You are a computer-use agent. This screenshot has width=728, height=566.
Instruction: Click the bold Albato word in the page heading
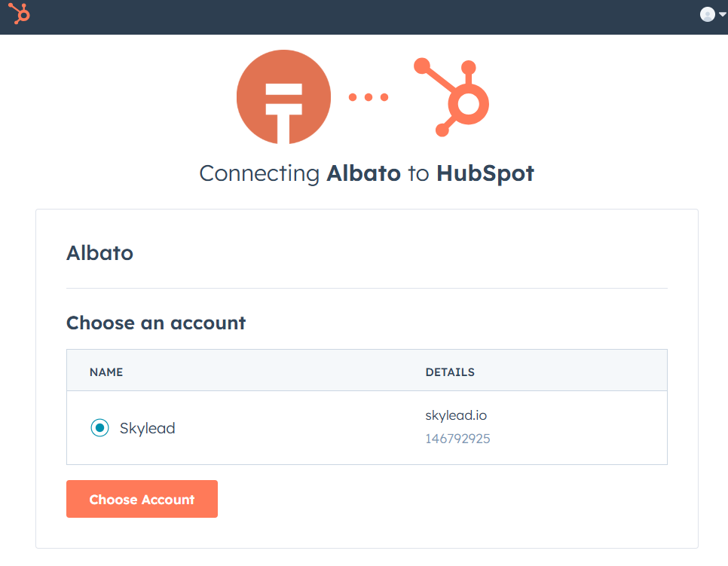pyautogui.click(x=363, y=173)
